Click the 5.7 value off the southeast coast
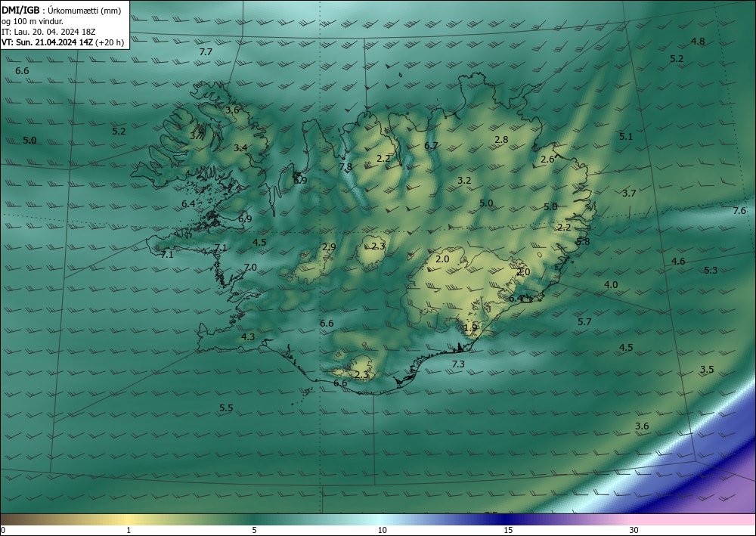The width and height of the screenshot is (756, 536). [585, 322]
